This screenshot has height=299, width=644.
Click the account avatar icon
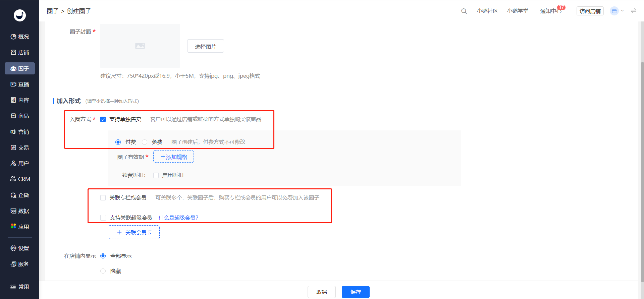coord(614,11)
